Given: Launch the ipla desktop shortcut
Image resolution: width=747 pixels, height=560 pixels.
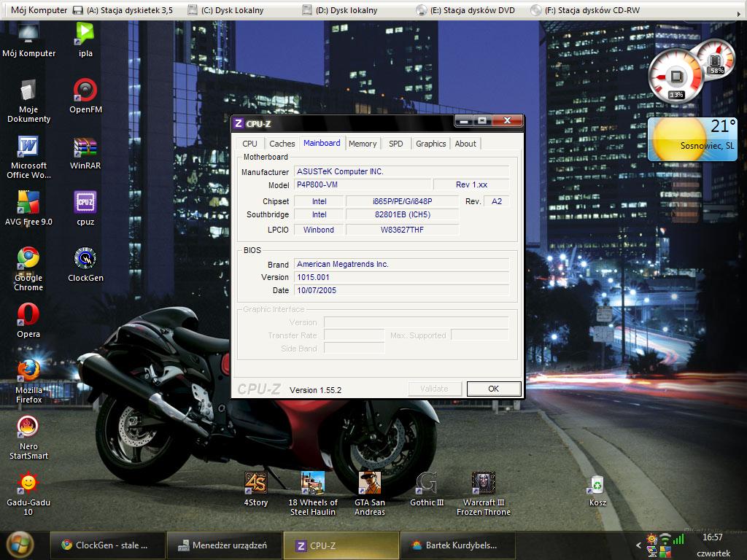Looking at the screenshot, I should point(85,40).
